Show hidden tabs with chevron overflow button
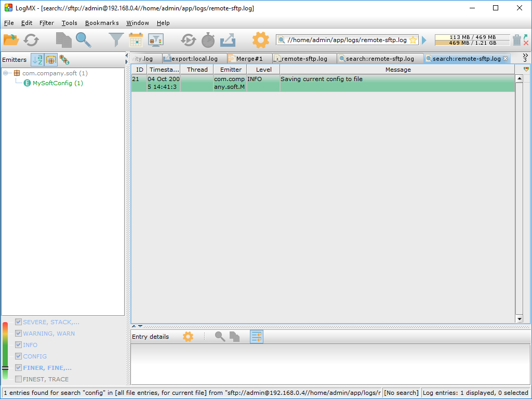This screenshot has width=532, height=399. point(525,57)
